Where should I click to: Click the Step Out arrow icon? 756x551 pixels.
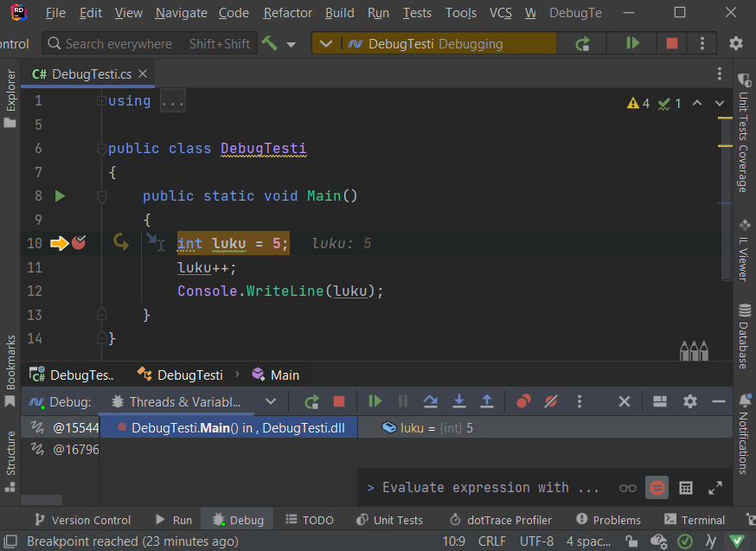[x=487, y=401]
